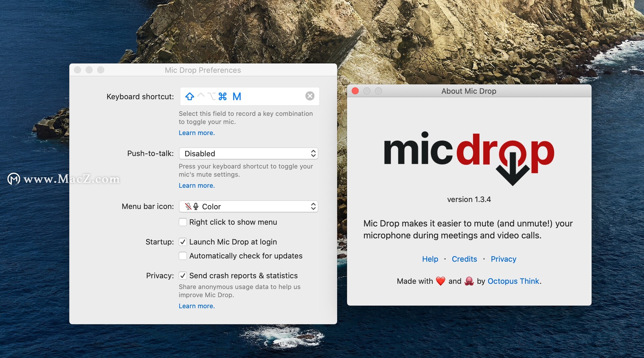This screenshot has height=358, width=644.
Task: Click 'Startup:' label
Action: point(160,242)
